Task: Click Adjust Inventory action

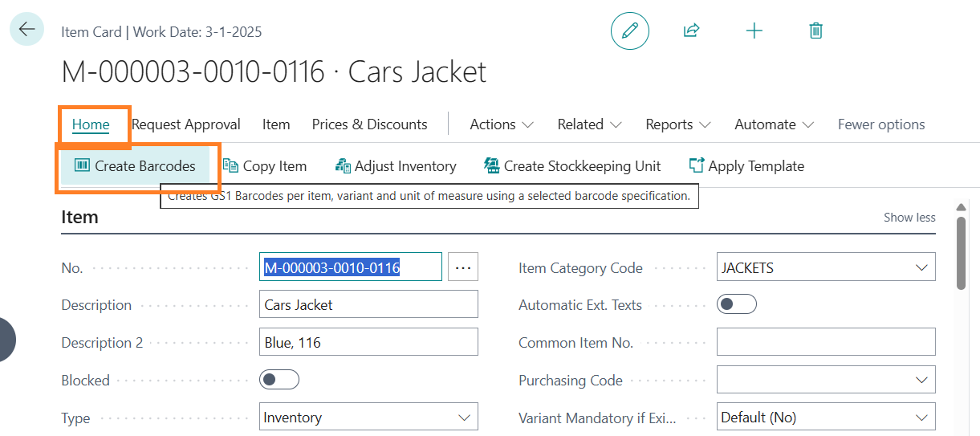Action: pyautogui.click(x=396, y=166)
